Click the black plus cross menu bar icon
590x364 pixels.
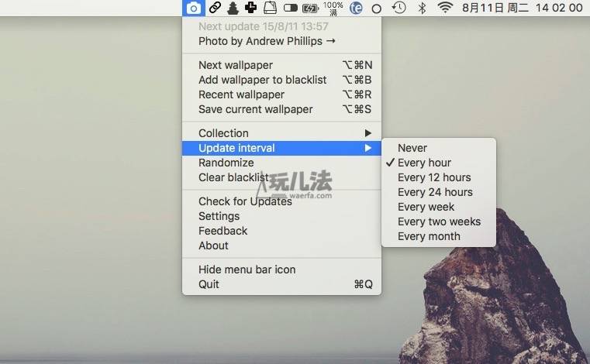tap(250, 7)
